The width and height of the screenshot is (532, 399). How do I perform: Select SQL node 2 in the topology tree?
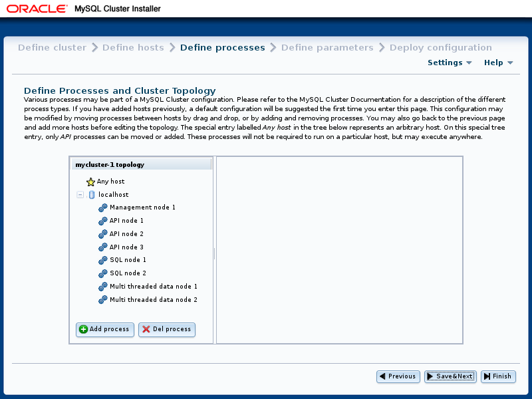127,273
